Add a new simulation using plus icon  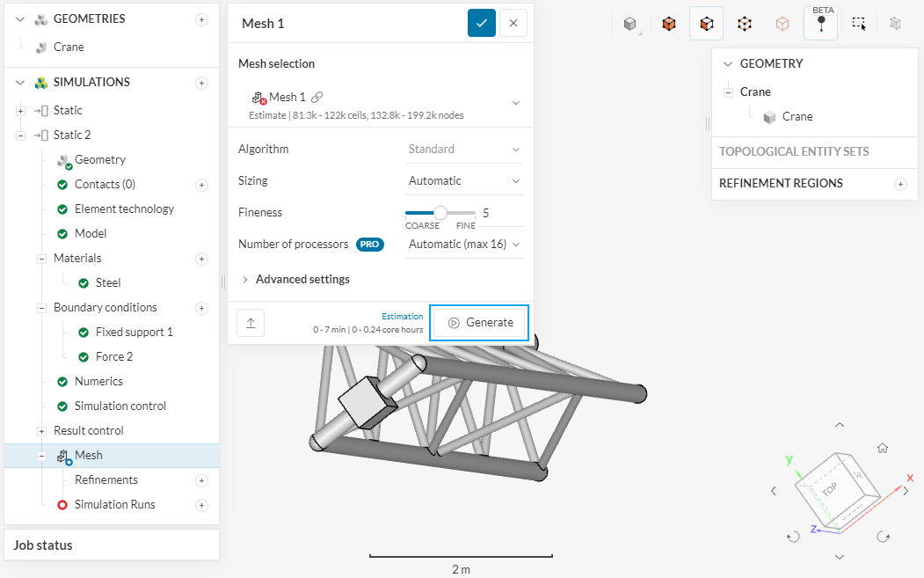coord(201,83)
